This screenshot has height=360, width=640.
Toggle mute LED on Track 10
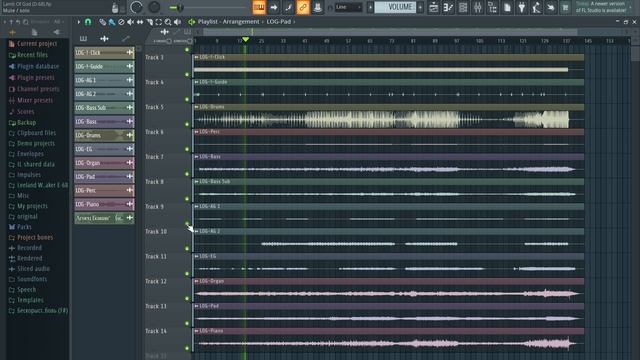[187, 249]
